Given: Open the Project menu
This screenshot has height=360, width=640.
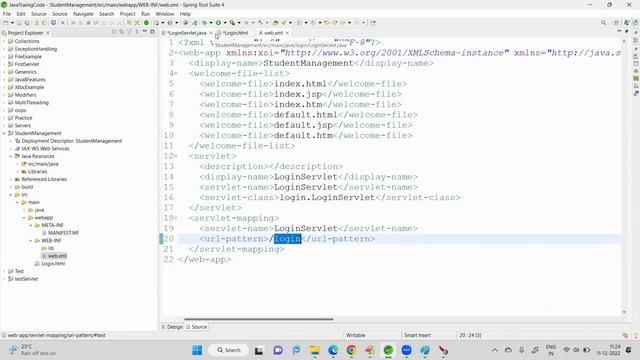Looking at the screenshot, I should [127, 13].
